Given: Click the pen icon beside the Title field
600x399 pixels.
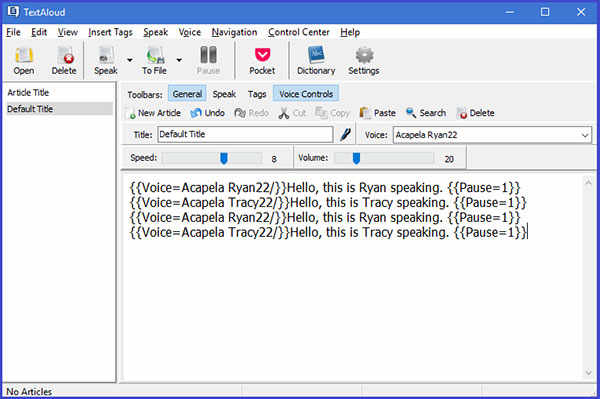Looking at the screenshot, I should 345,135.
